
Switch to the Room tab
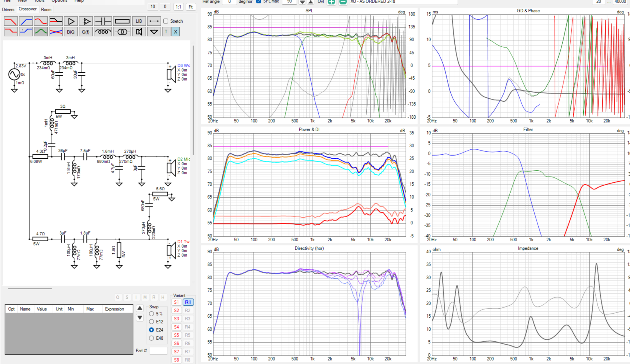tap(46, 10)
